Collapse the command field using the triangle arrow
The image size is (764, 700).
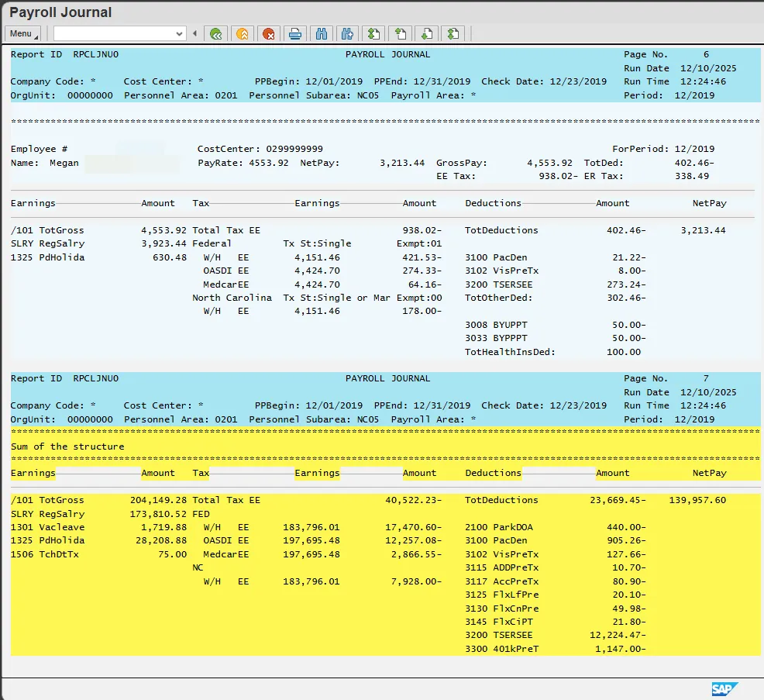tap(195, 33)
